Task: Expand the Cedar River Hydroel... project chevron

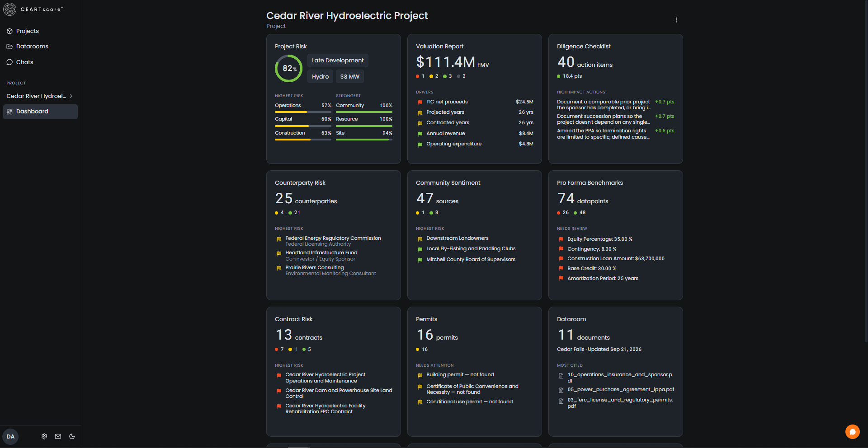Action: pyautogui.click(x=71, y=96)
